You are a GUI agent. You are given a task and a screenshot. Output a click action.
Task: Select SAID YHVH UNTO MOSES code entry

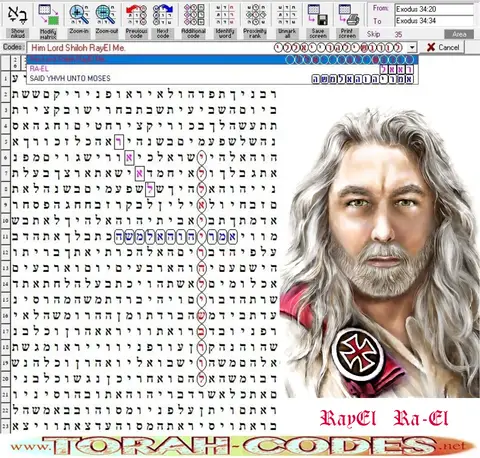coord(222,79)
